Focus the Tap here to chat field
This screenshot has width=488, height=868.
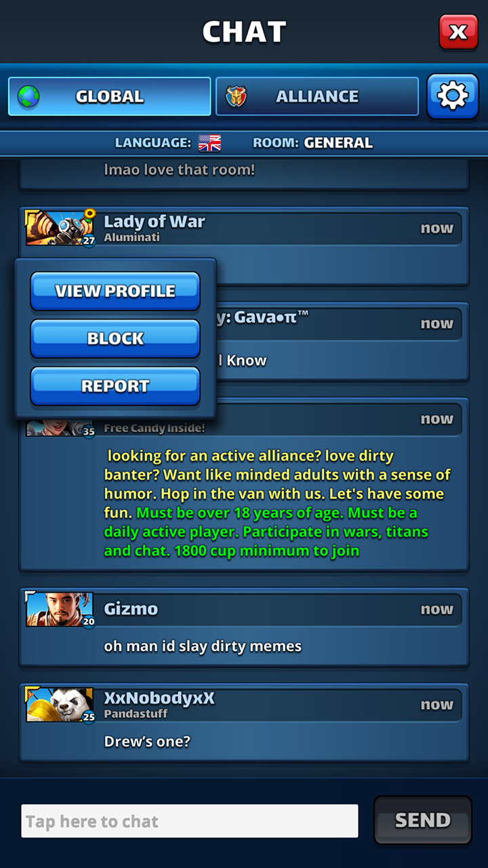tap(190, 821)
